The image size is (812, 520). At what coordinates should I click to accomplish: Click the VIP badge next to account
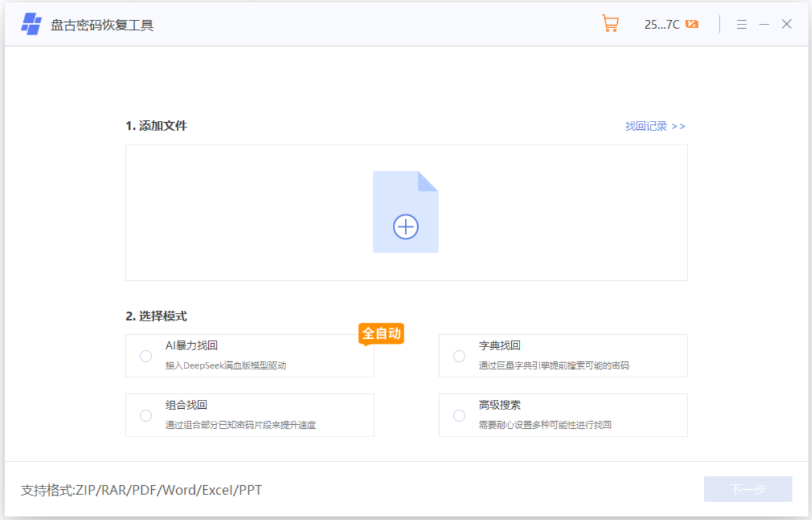coord(692,24)
